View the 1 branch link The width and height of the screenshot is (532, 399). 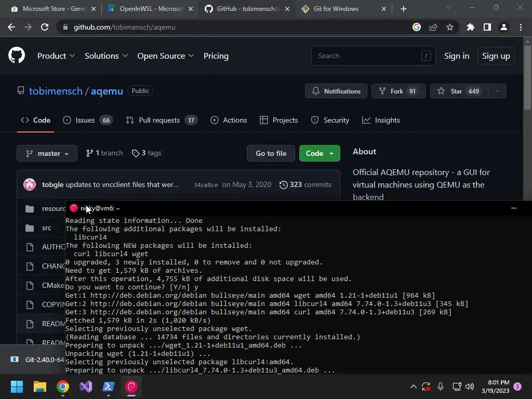tap(104, 153)
